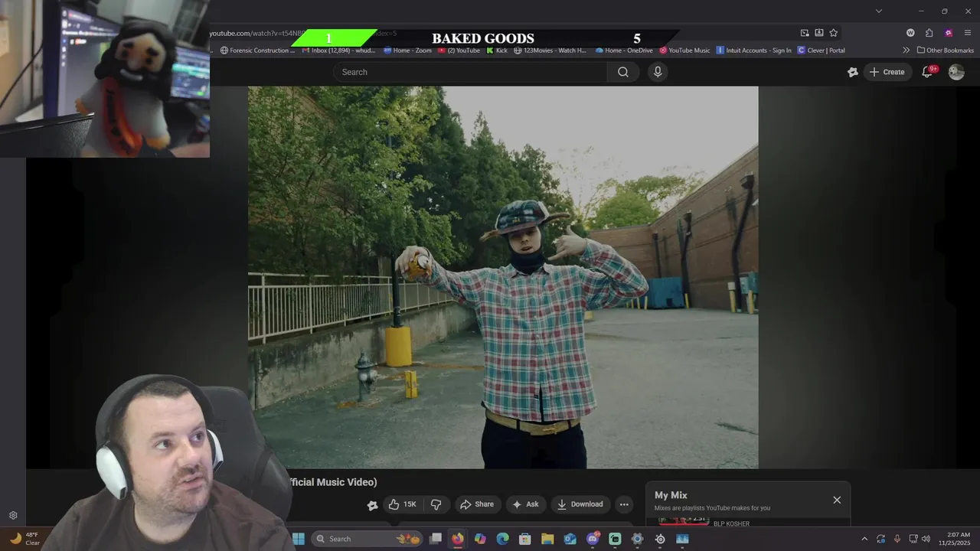Start voice search with the microphone icon
Screen dimensions: 980x551
[x=658, y=72]
